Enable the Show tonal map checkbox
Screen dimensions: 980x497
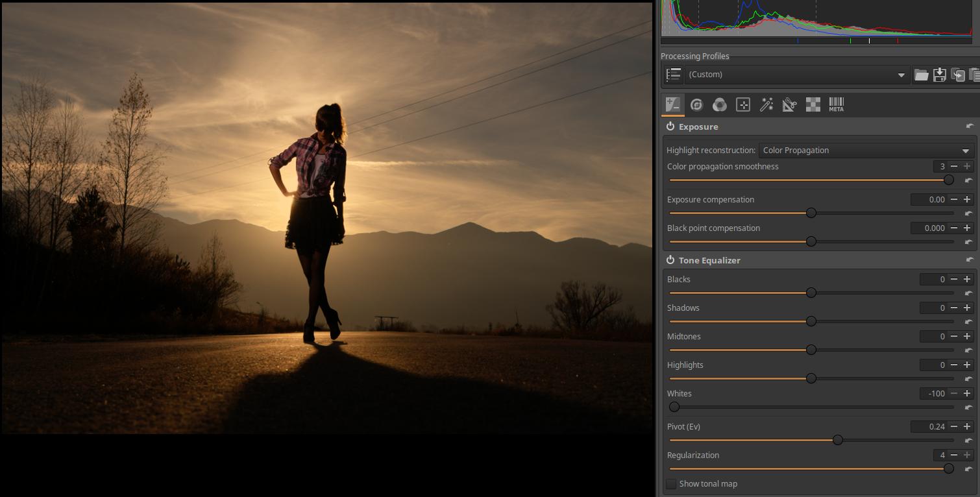pos(671,484)
